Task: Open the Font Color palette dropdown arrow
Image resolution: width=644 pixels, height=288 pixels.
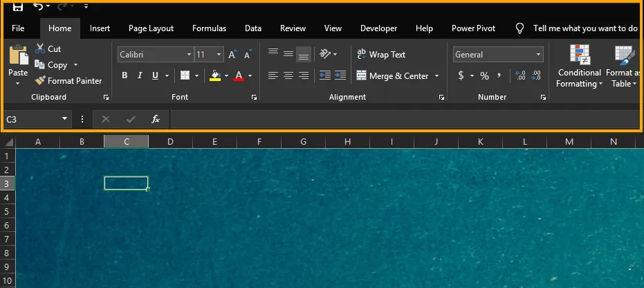Action: [250, 75]
